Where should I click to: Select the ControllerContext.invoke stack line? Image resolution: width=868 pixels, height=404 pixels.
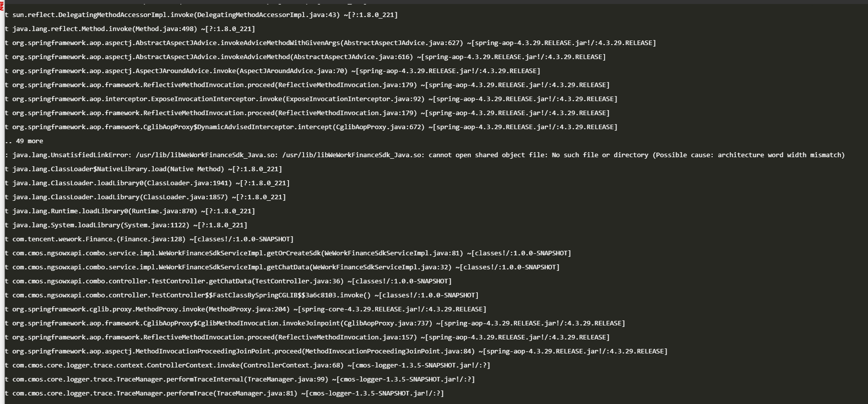[248, 365]
